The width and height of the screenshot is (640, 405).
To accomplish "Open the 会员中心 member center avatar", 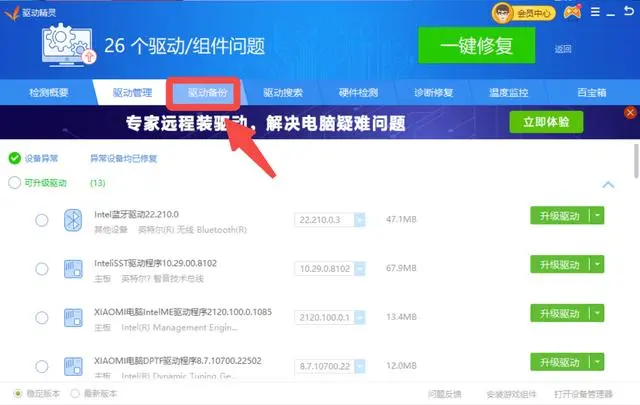I will [x=503, y=13].
